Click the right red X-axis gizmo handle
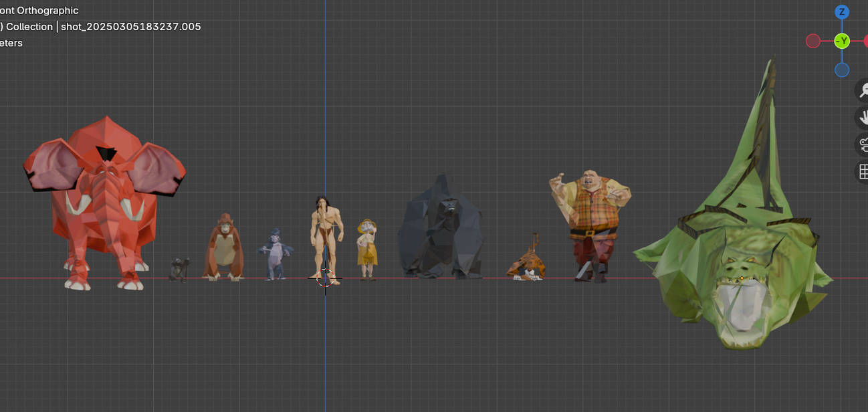 point(866,41)
